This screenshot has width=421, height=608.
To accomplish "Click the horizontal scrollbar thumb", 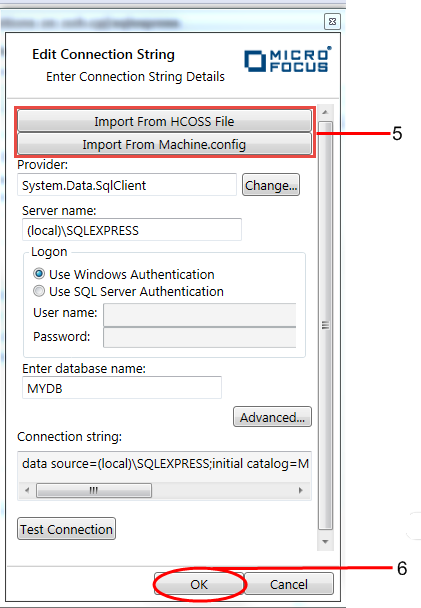I will (x=94, y=491).
